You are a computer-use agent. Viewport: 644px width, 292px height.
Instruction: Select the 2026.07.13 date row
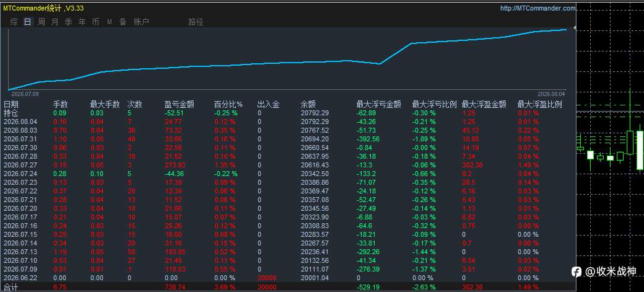click(20, 252)
